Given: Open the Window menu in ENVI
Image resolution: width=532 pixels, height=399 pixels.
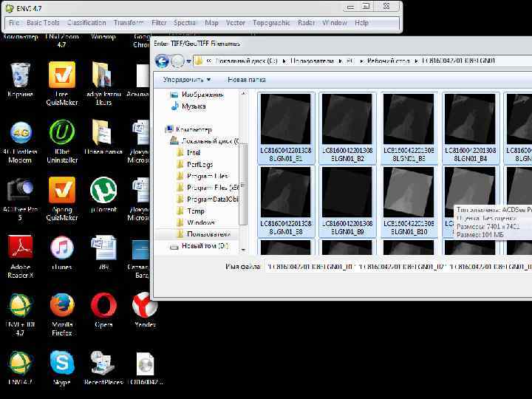Looking at the screenshot, I should (335, 23).
